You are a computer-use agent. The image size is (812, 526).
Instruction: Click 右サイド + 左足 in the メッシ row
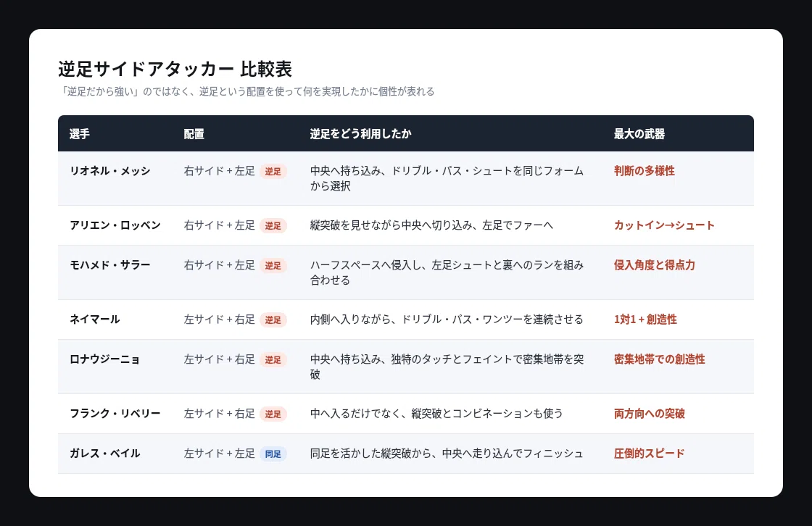pyautogui.click(x=220, y=171)
